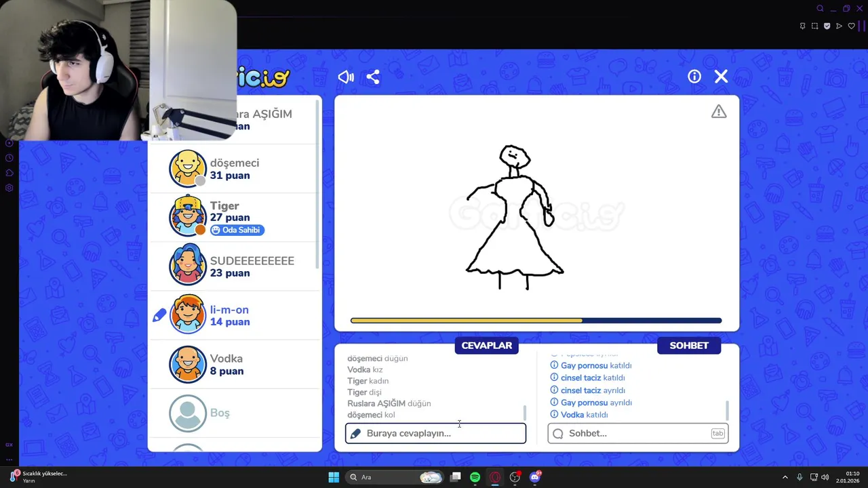Focus the 'Buraya cevaplayın...' answer field
Viewport: 868px width, 488px height.
coord(435,433)
